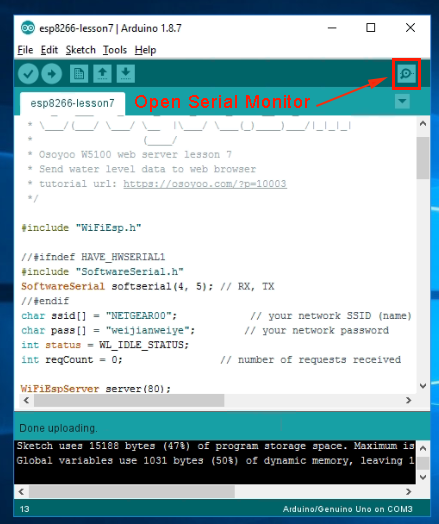This screenshot has height=524, width=439.
Task: Open the Tools menu
Action: (115, 50)
